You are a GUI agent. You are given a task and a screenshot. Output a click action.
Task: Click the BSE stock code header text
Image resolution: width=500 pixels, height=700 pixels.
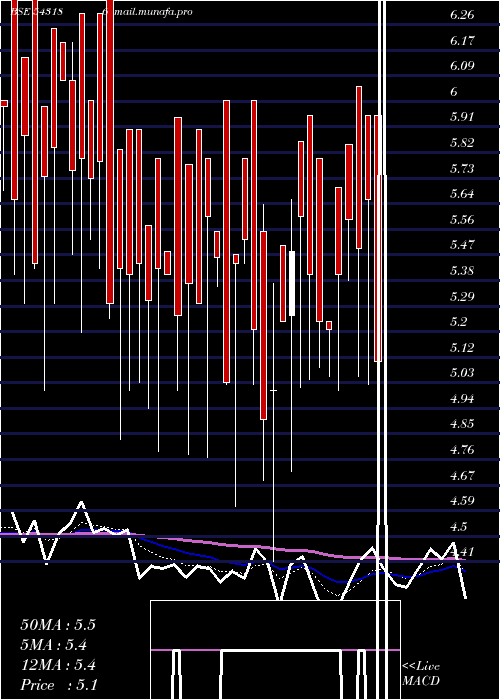tap(36, 12)
